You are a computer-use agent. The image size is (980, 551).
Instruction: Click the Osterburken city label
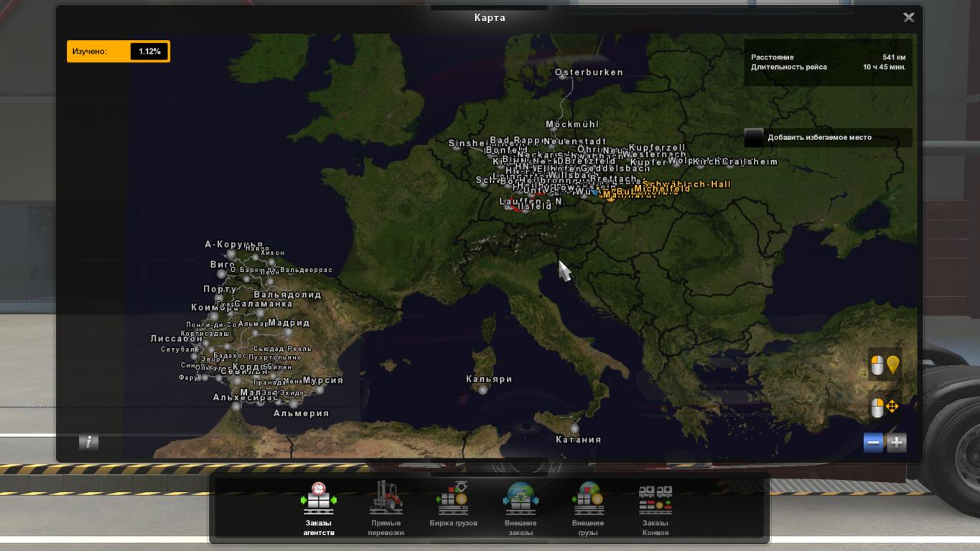click(589, 72)
